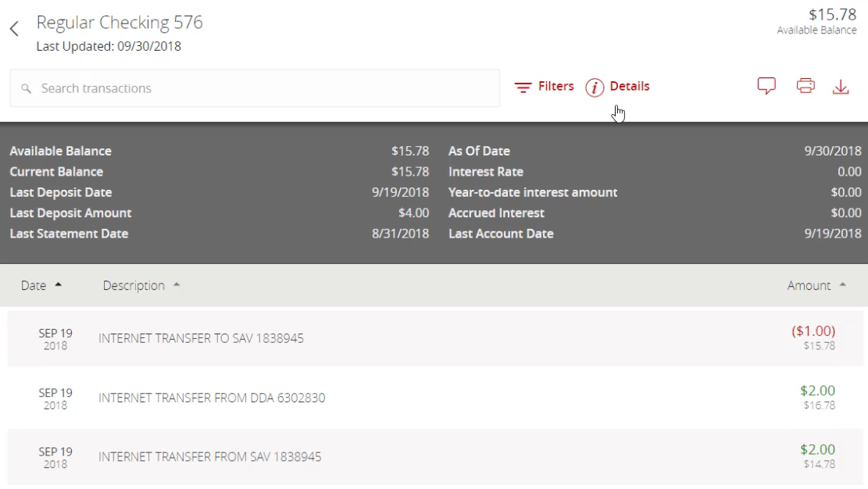
Task: Click the Details info icon
Action: (595, 87)
